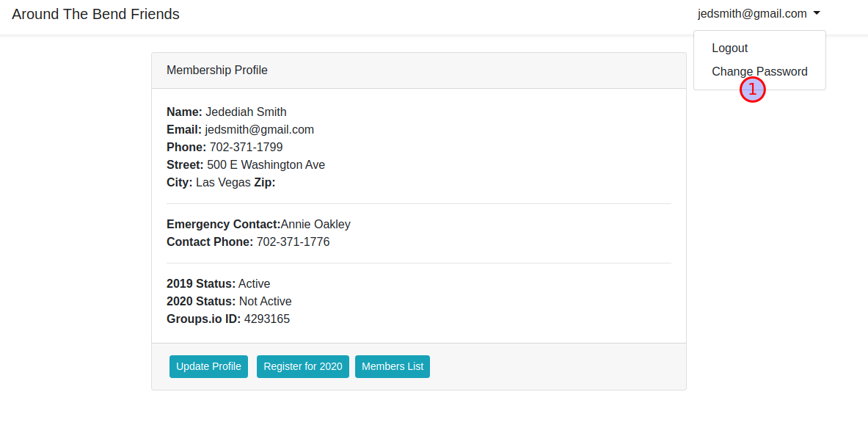Click the Membership Profile card header

(418, 70)
